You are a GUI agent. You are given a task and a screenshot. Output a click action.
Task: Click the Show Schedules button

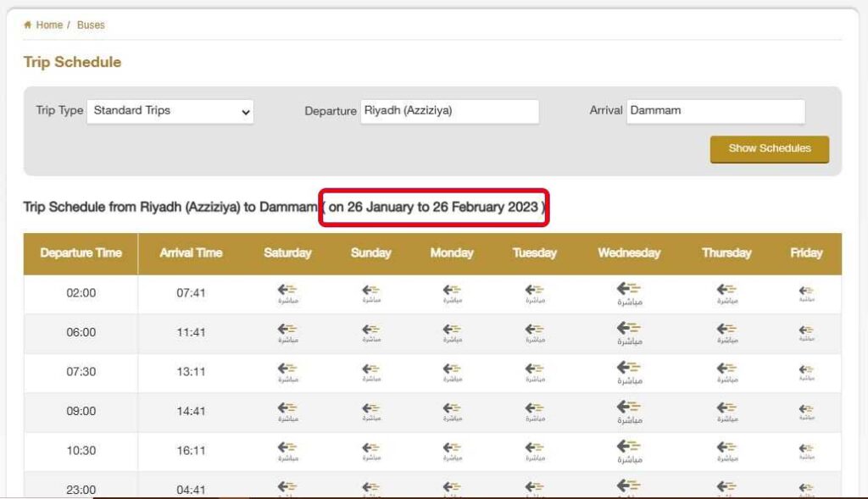(768, 148)
